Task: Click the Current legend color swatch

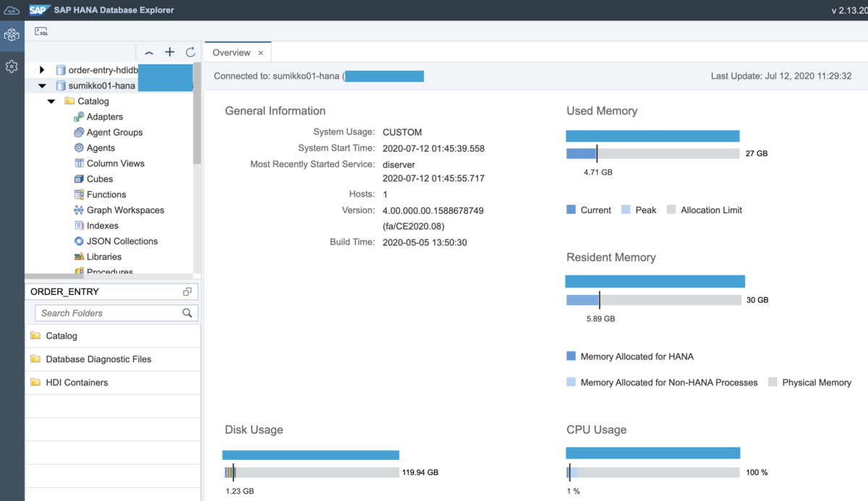Action: pyautogui.click(x=571, y=210)
